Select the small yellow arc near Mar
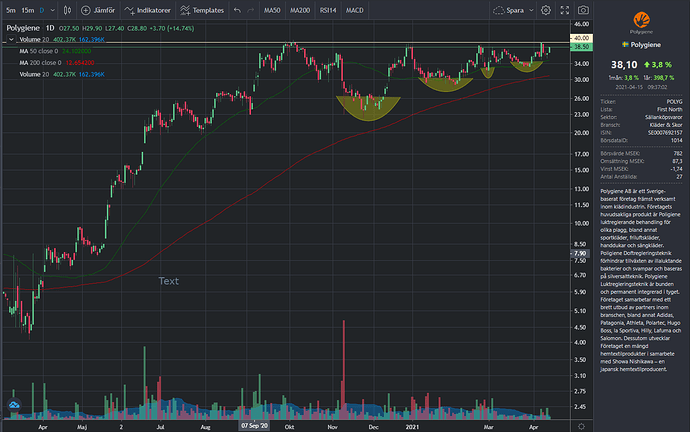Viewport: 690px width, 432px height. [487, 73]
